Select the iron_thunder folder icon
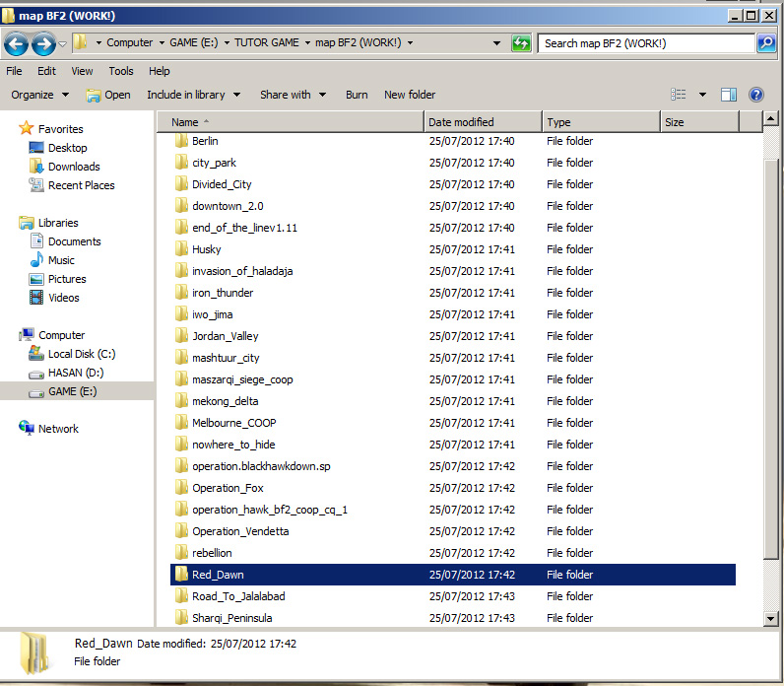The width and height of the screenshot is (784, 686). point(181,293)
